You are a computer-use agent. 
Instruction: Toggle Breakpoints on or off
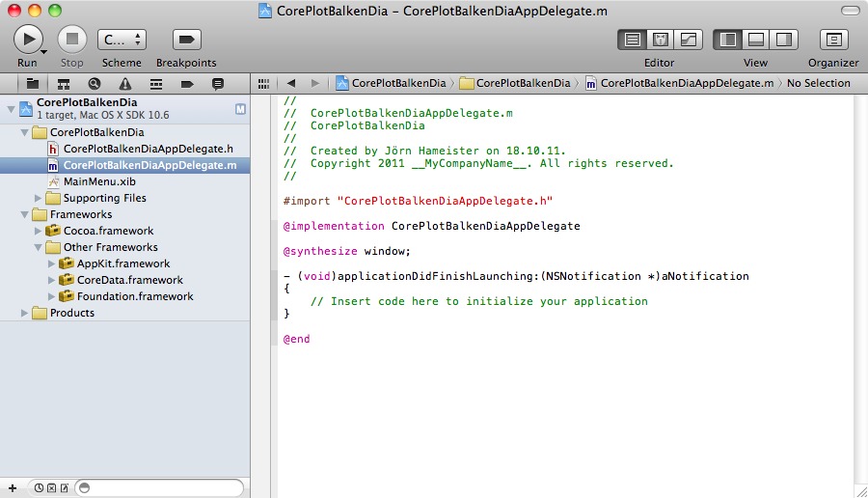point(186,40)
